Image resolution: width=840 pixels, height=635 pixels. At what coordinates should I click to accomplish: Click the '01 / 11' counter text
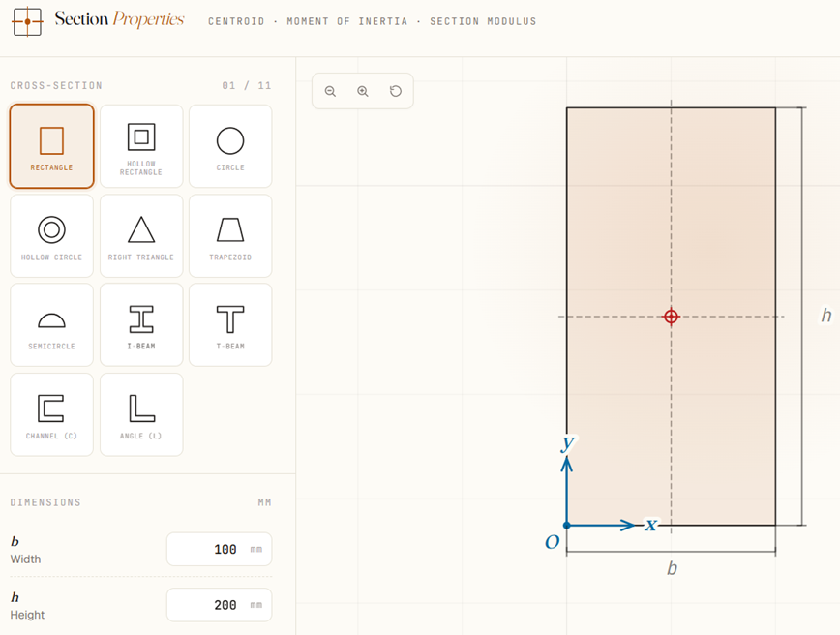(x=247, y=86)
